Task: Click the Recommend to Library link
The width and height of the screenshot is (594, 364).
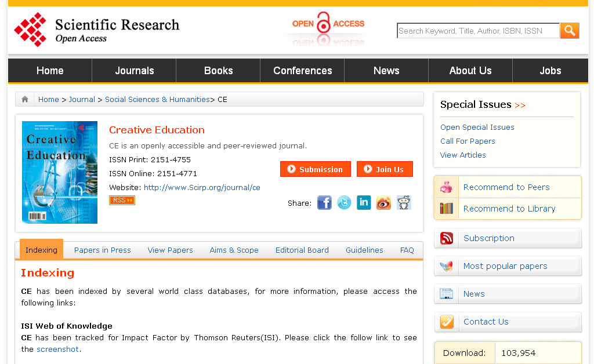Action: [x=509, y=209]
